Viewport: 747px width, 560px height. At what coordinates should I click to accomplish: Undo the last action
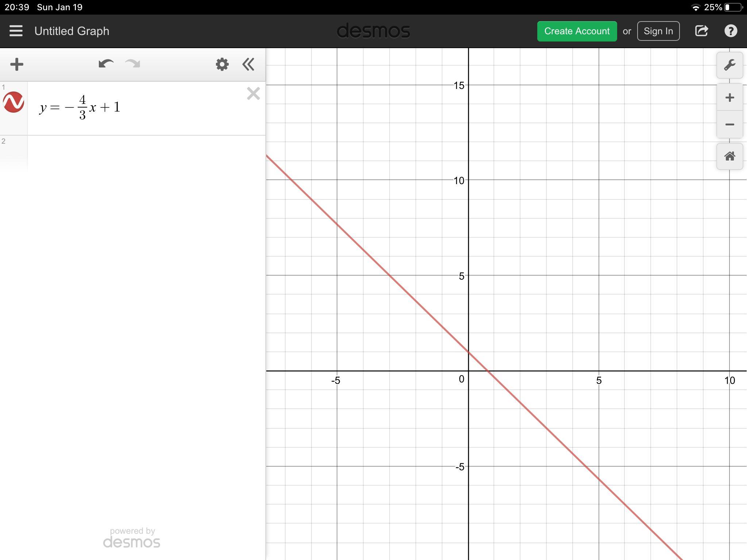106,64
